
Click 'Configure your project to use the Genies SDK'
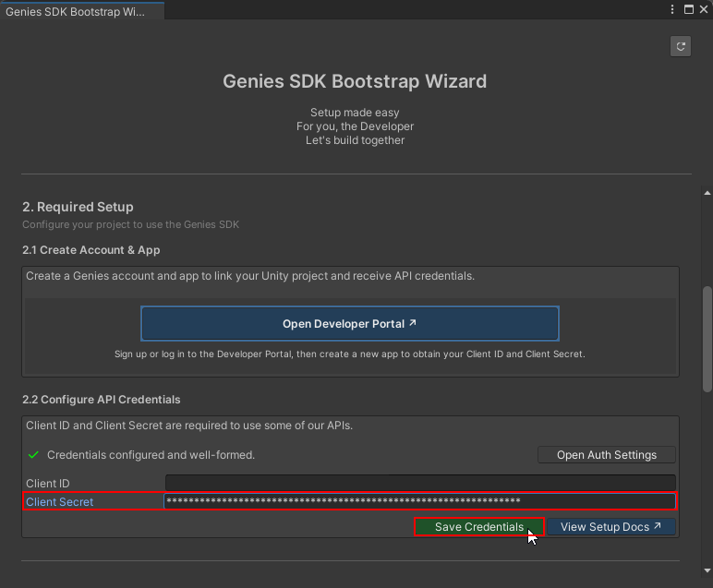point(130,224)
